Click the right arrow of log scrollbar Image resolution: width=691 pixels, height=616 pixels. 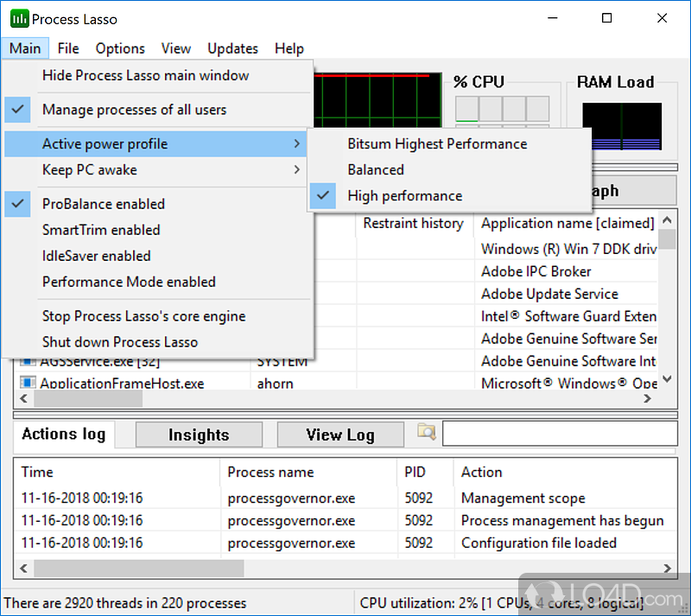pyautogui.click(x=668, y=568)
